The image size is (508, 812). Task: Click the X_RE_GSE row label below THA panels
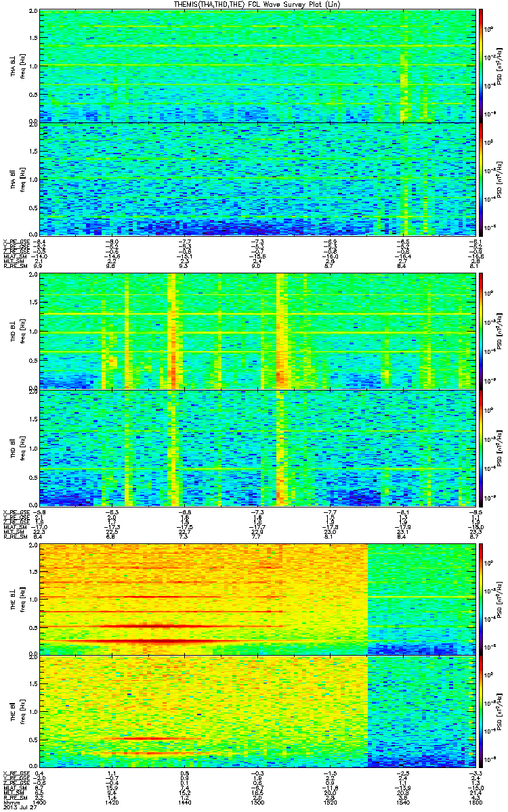coord(16,241)
